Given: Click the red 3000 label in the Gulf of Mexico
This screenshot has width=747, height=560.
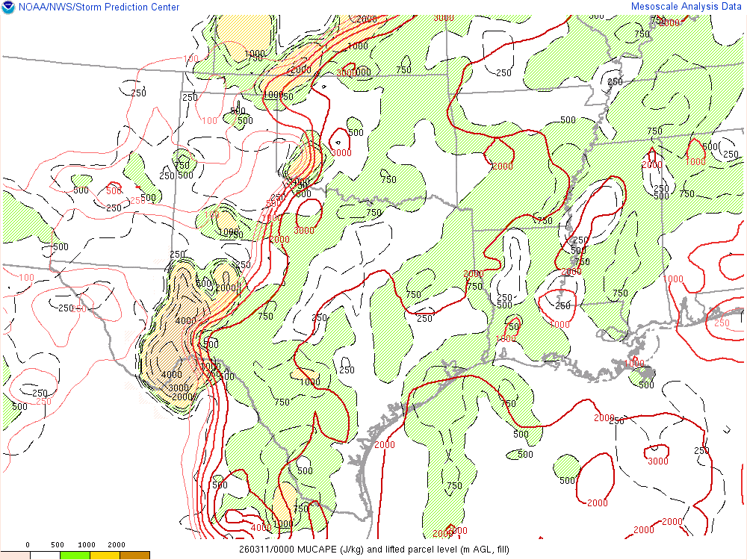Looking at the screenshot, I should (657, 461).
